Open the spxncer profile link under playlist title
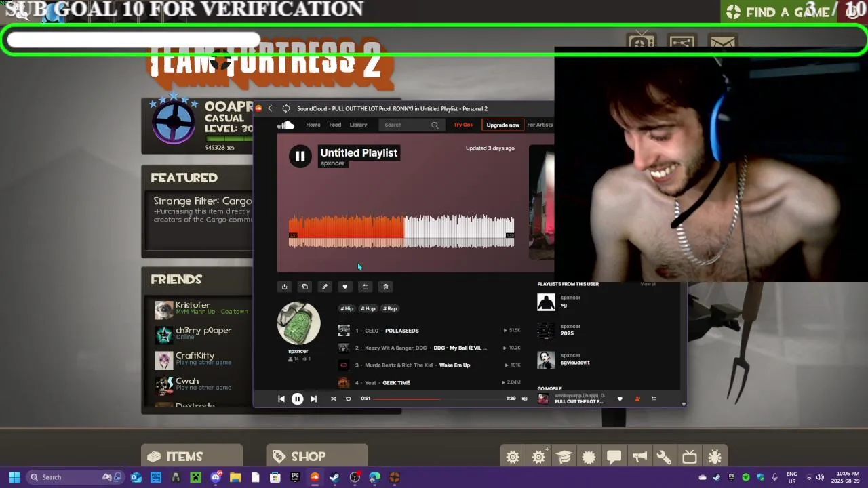 pos(332,163)
